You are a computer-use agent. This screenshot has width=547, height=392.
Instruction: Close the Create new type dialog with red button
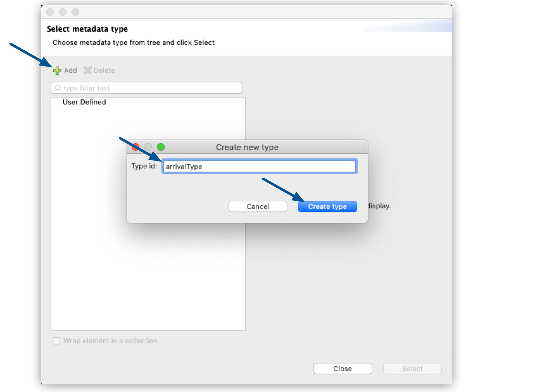[x=135, y=147]
